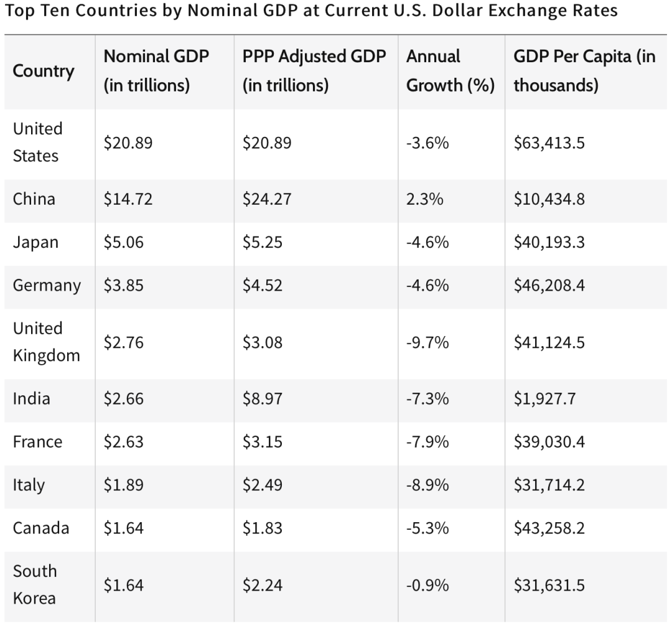Click France's nominal GDP value $2.63
The height and width of the screenshot is (628, 672).
pyautogui.click(x=123, y=442)
